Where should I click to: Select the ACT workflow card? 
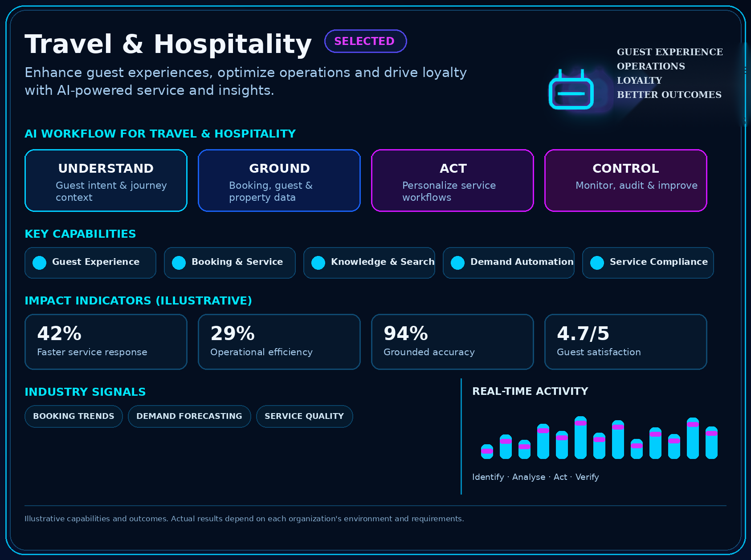(x=453, y=180)
